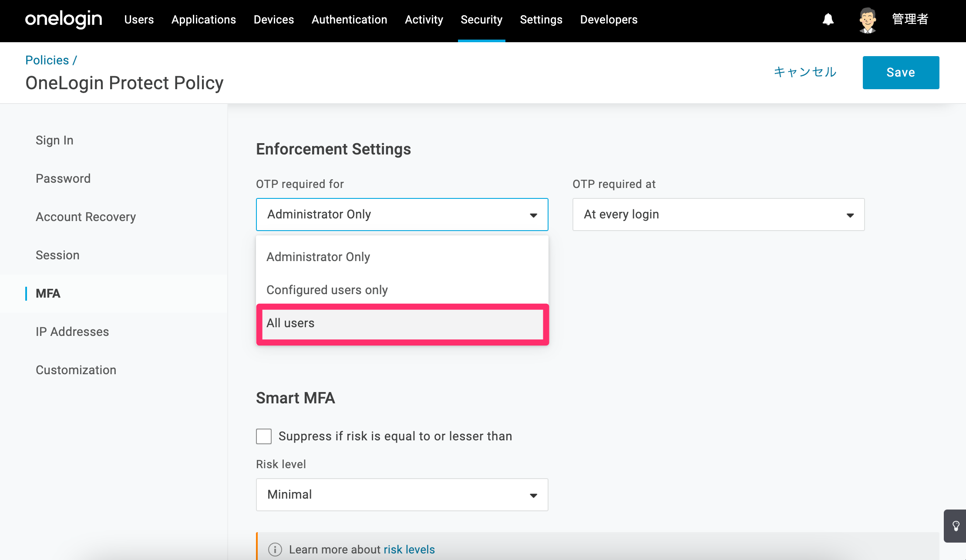Click the Smart MFA heading
966x560 pixels.
point(296,398)
